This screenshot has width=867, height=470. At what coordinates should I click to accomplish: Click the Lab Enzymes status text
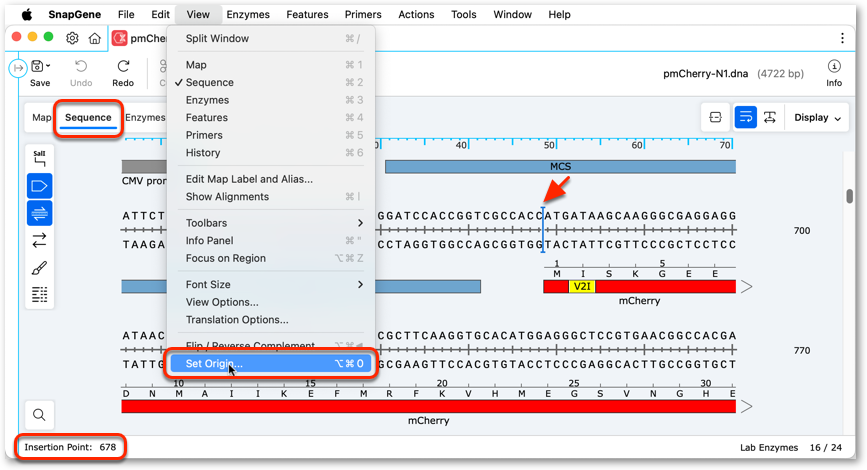(769, 447)
